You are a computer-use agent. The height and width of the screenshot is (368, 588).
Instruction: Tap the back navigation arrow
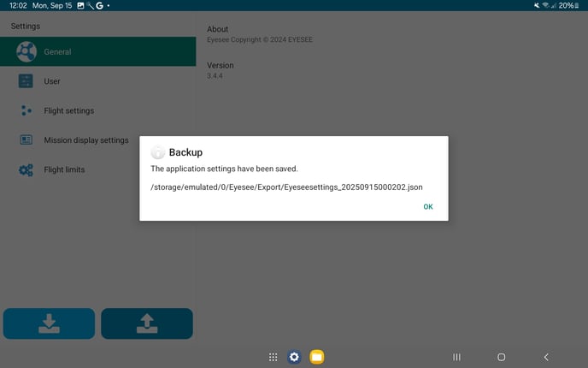[546, 357]
